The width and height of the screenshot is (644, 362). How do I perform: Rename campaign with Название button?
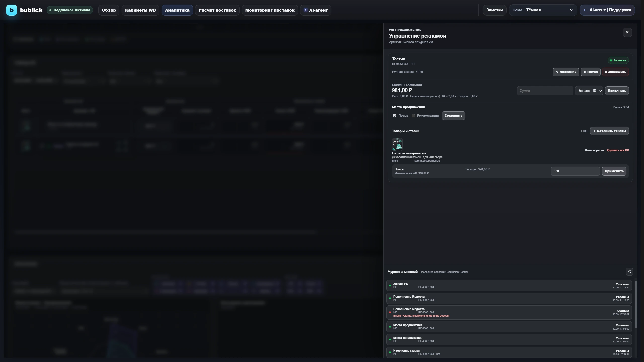point(566,72)
